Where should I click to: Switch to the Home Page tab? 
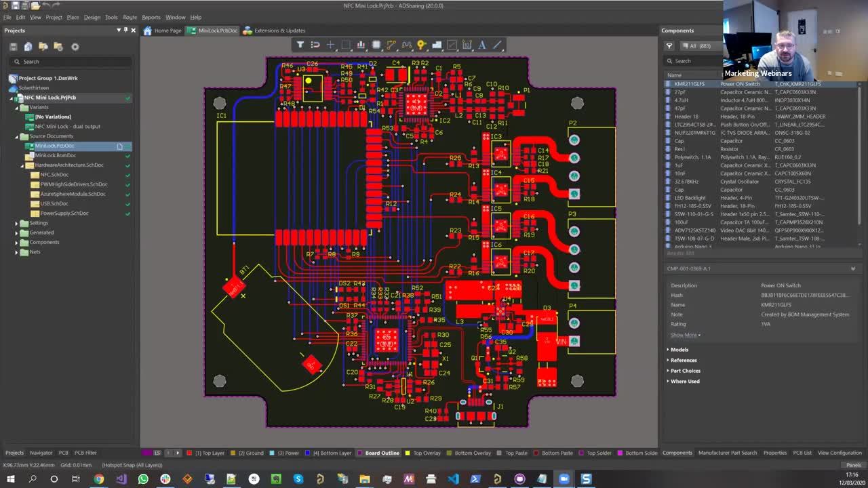click(163, 30)
